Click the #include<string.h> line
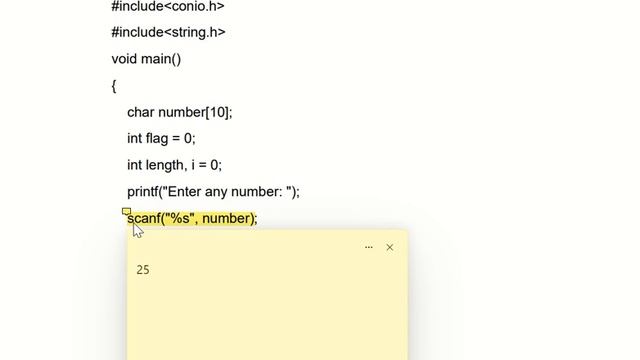Viewport: 640px width, 360px height. pyautogui.click(x=168, y=32)
